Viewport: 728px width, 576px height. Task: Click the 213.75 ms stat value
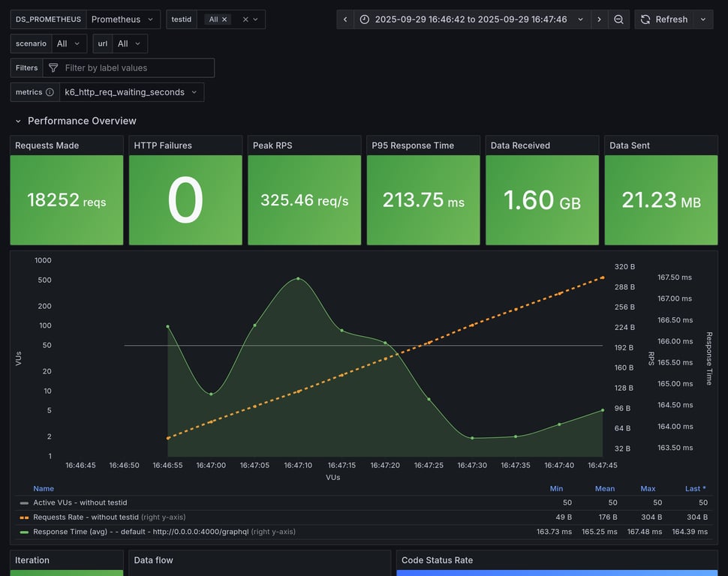(x=423, y=200)
